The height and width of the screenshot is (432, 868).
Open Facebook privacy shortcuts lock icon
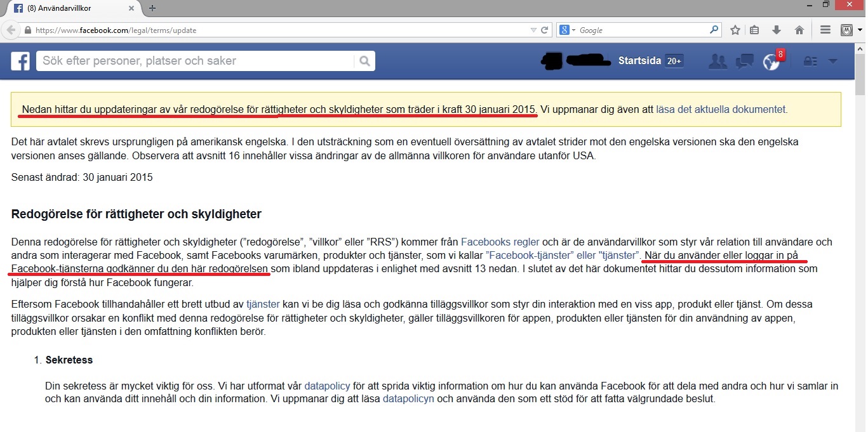point(810,62)
